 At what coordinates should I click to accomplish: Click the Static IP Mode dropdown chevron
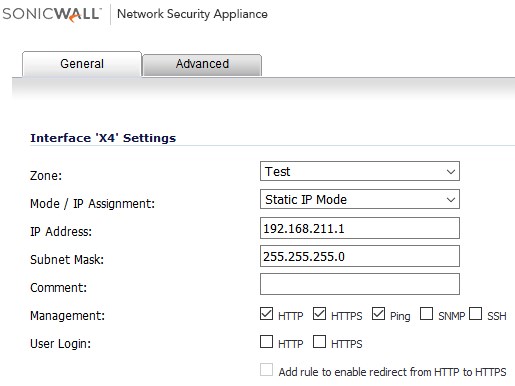click(451, 200)
